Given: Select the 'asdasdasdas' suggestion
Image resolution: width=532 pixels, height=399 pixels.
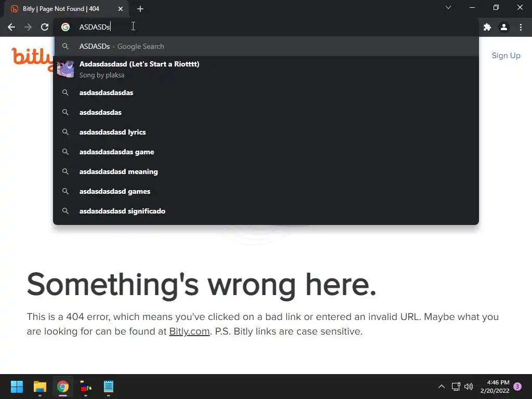Looking at the screenshot, I should point(266,112).
